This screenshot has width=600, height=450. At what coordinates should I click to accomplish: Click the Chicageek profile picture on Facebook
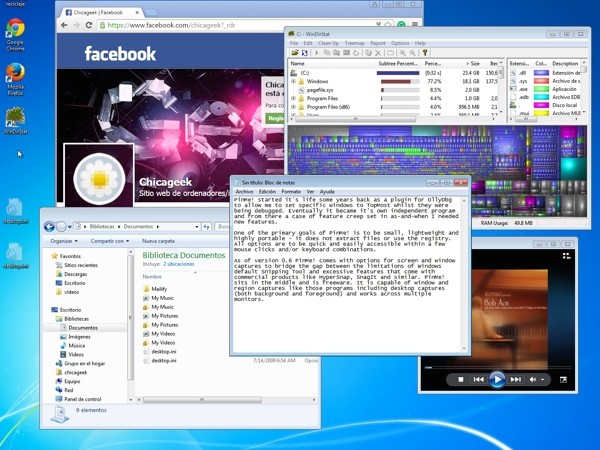(99, 177)
